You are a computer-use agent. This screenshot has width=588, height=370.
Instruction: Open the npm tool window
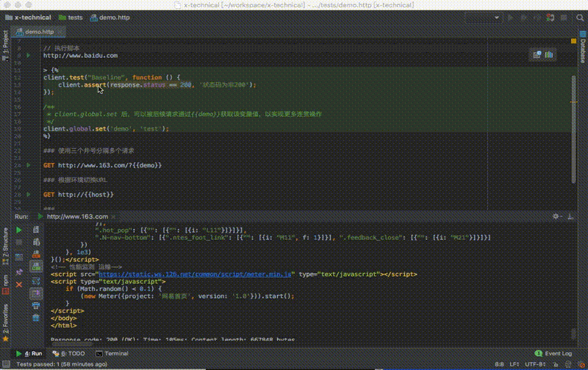coord(5,284)
